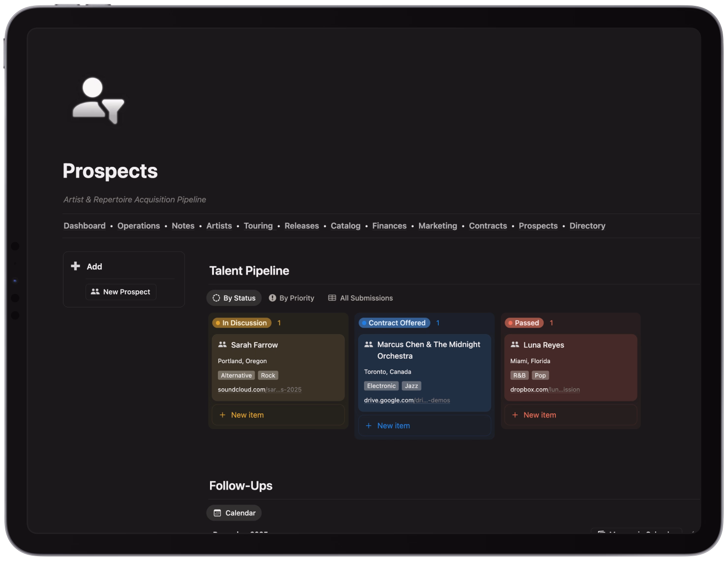Open the Marketing page link
The height and width of the screenshot is (561, 728).
point(438,226)
